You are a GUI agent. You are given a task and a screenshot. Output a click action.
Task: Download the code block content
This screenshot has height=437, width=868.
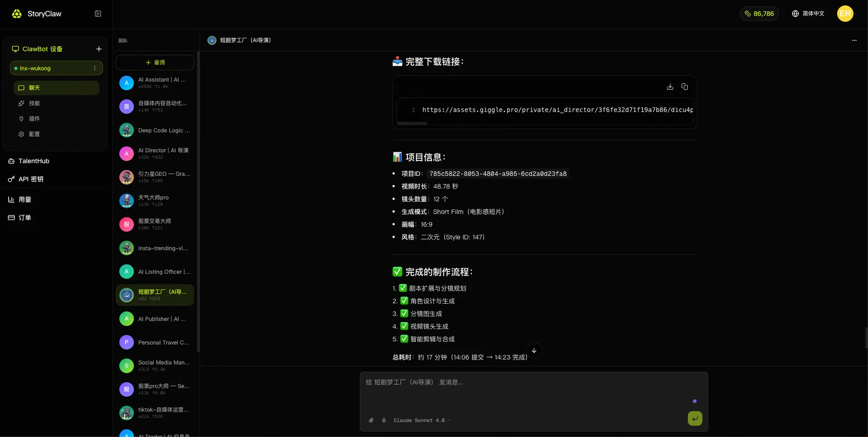click(670, 87)
